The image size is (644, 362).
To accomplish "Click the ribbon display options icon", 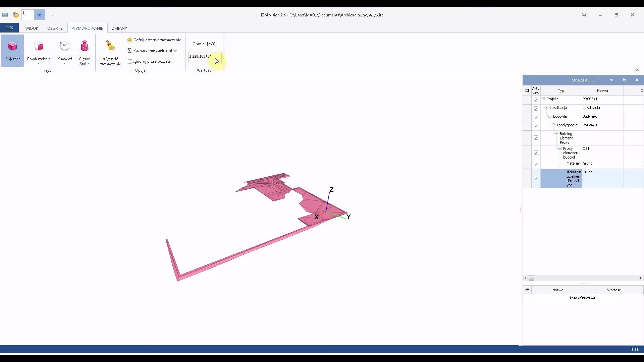I will point(584,15).
